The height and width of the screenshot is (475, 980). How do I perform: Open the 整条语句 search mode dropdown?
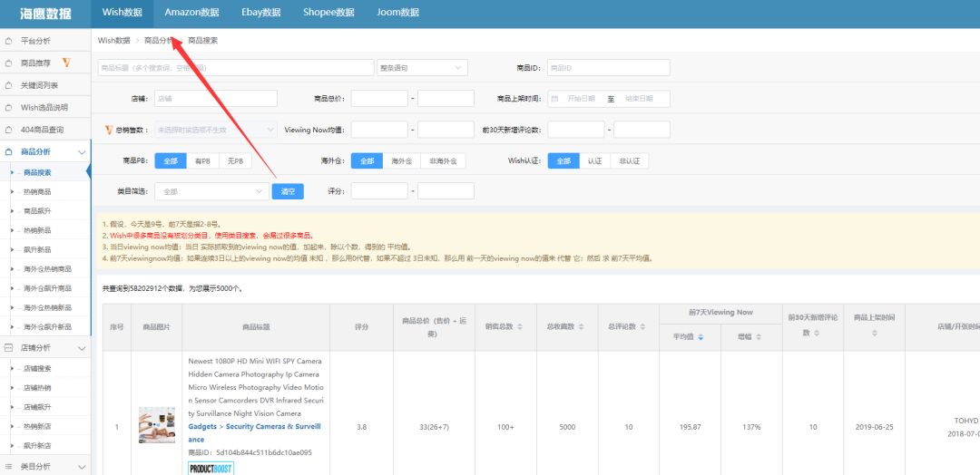click(x=421, y=68)
